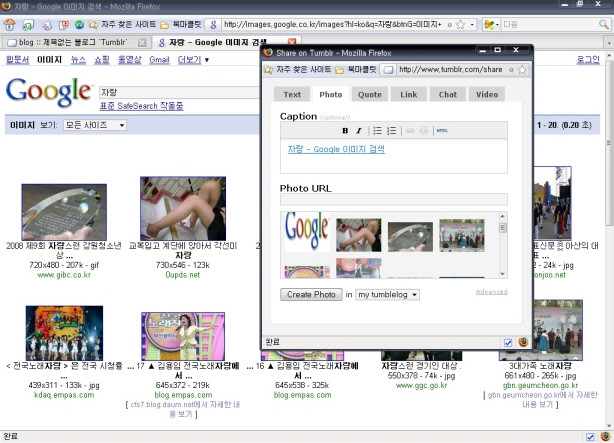This screenshot has width=614, height=443.
Task: Click the page icon beside Tumblr share URL
Action: point(388,70)
